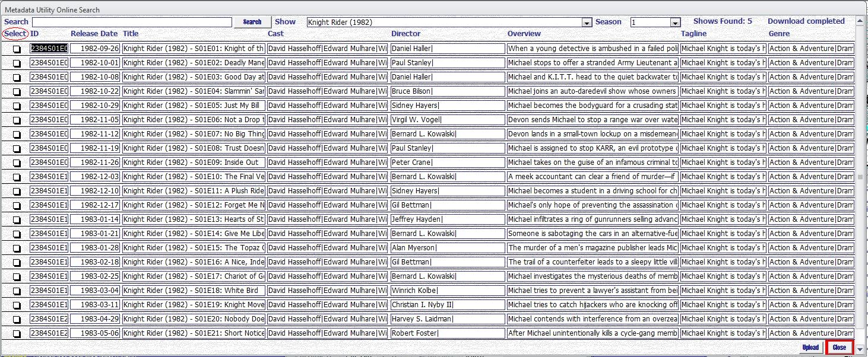Click director cell Christian I. Nyby II
The width and height of the screenshot is (868, 357).
tap(447, 305)
